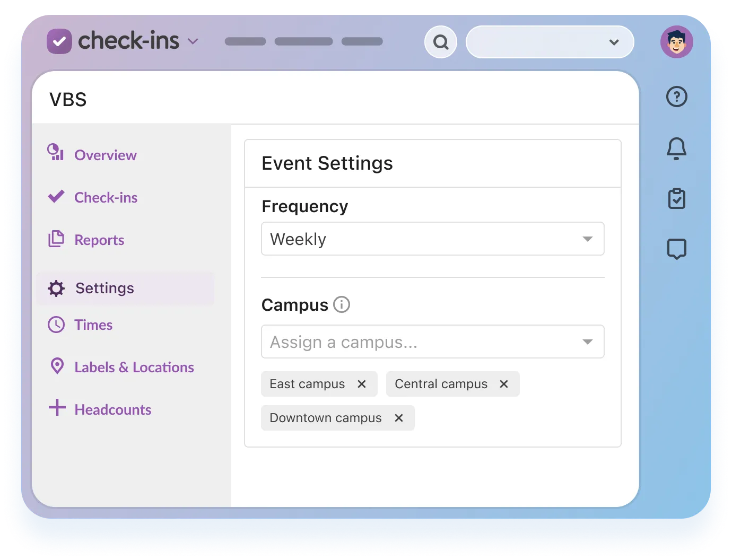732x560 pixels.
Task: Click the Headcounts sidebar item
Action: [x=112, y=410]
